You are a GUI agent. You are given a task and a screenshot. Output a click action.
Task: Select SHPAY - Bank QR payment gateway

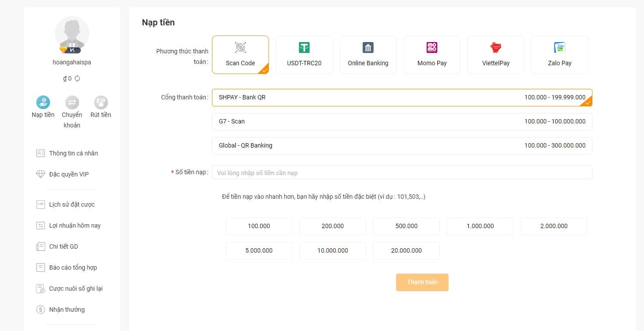402,98
